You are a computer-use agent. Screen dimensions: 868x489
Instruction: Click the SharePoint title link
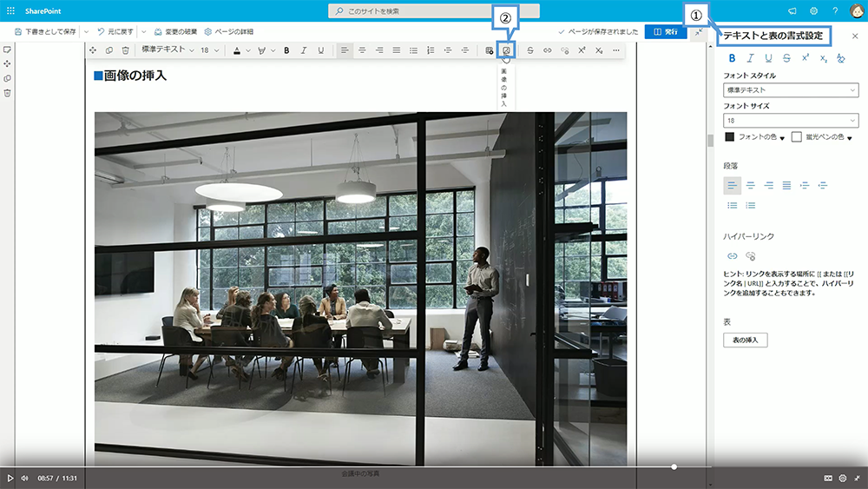tap(43, 11)
